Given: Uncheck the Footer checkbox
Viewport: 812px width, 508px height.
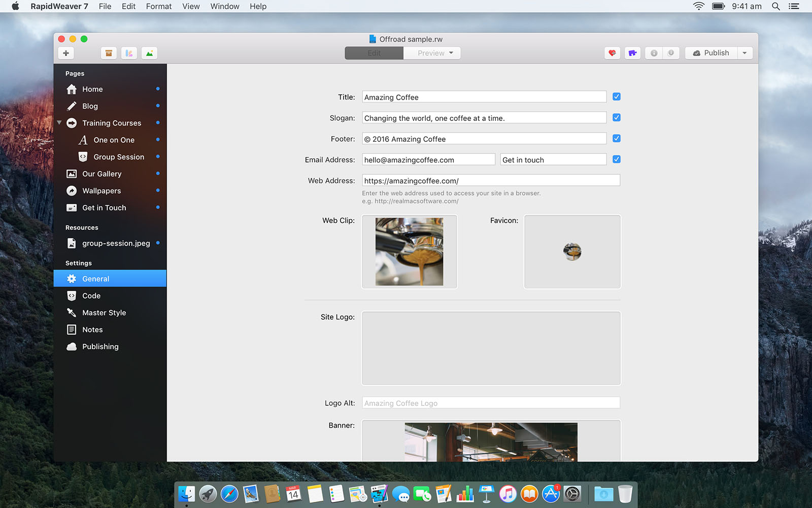Looking at the screenshot, I should [x=616, y=138].
